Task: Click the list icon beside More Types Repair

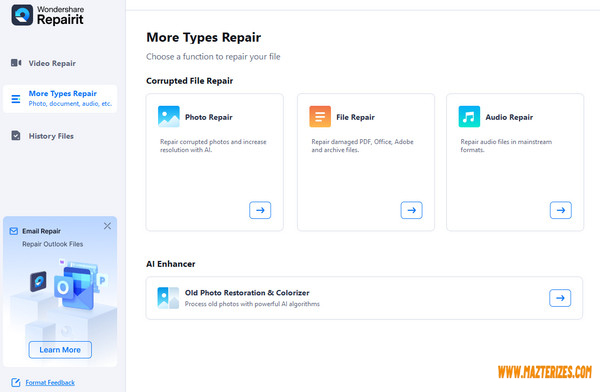Action: (16, 99)
